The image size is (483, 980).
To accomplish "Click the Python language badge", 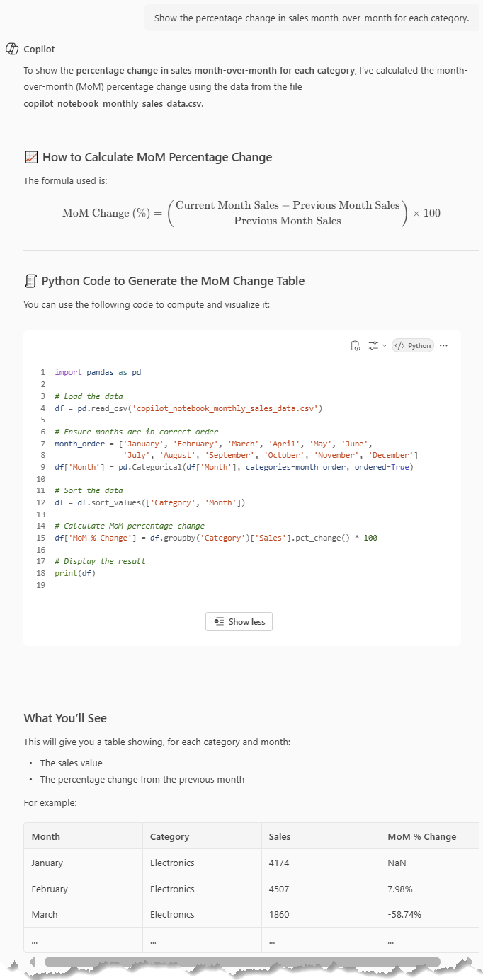I will coord(413,345).
